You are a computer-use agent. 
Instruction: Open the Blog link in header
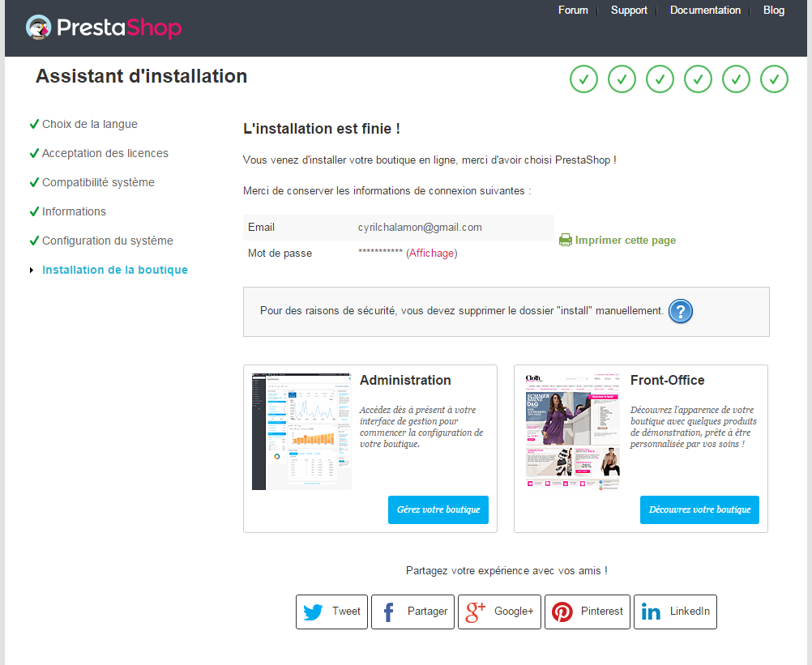point(773,11)
